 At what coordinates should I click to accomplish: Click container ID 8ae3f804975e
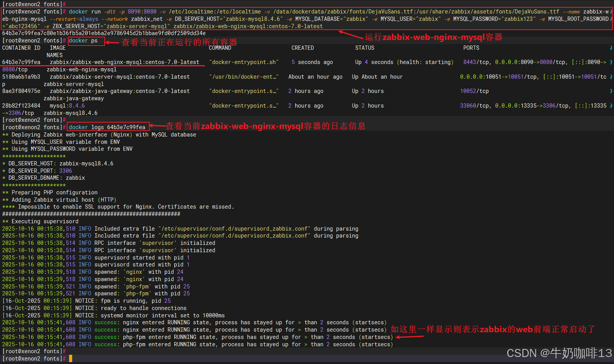click(21, 91)
